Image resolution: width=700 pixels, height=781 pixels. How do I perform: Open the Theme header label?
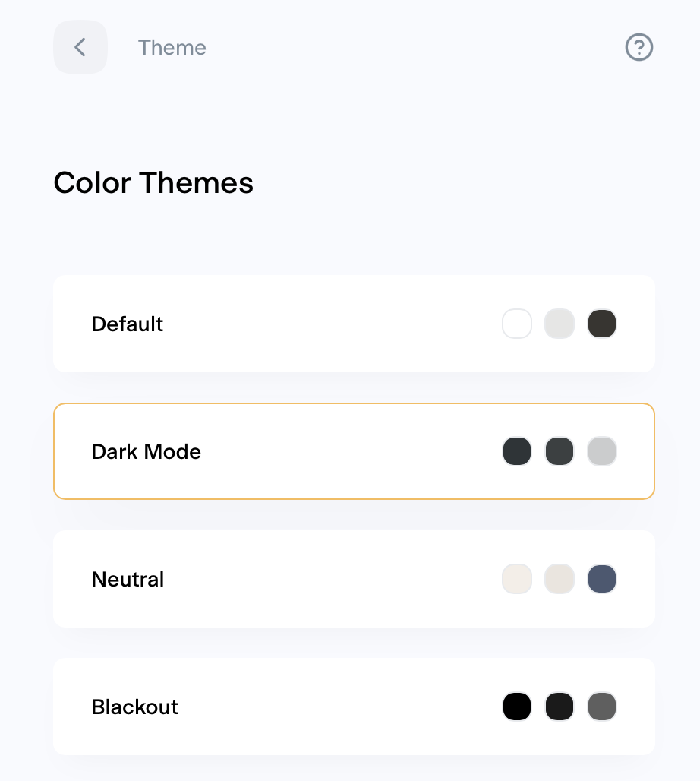click(x=172, y=47)
